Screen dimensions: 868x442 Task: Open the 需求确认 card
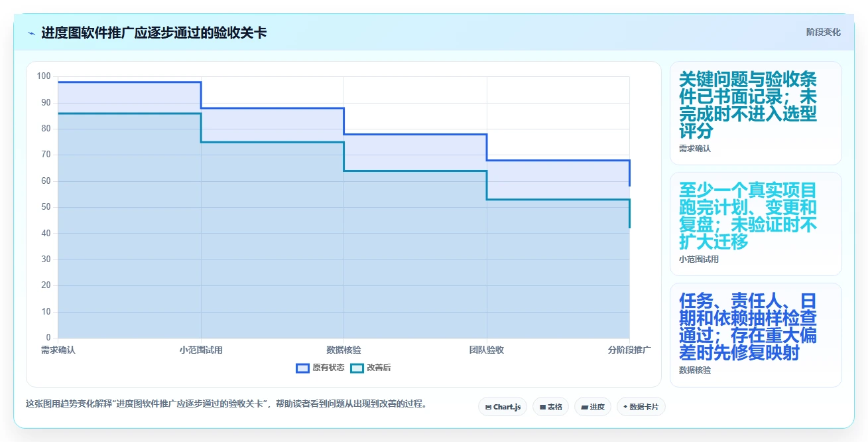[756, 113]
